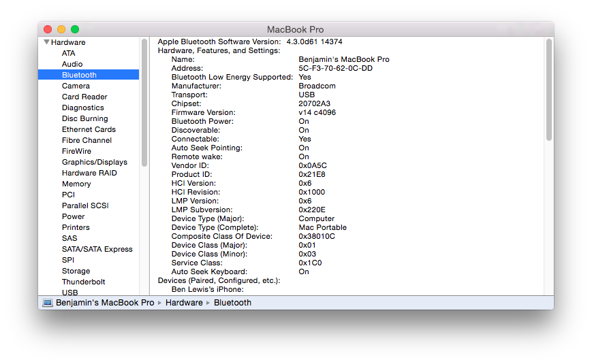Screen dimensions: 592x364
Task: Select Disc Burning in the sidebar
Action: point(85,118)
